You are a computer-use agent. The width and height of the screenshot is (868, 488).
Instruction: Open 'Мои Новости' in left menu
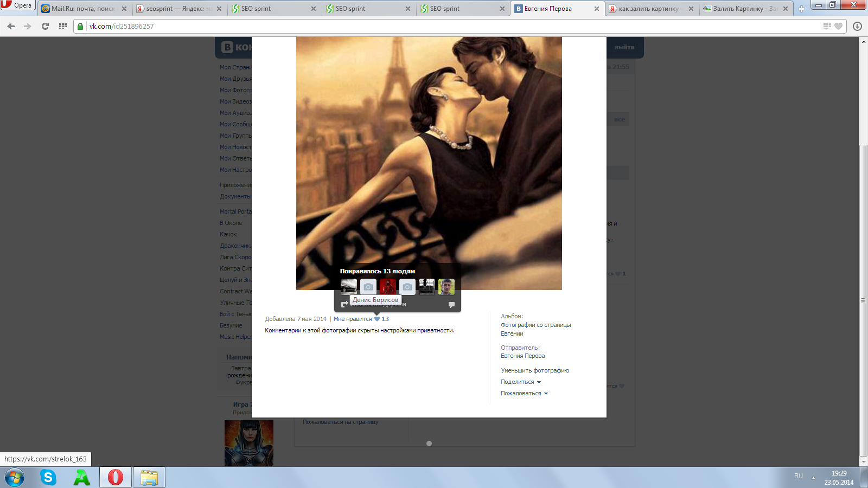point(235,147)
